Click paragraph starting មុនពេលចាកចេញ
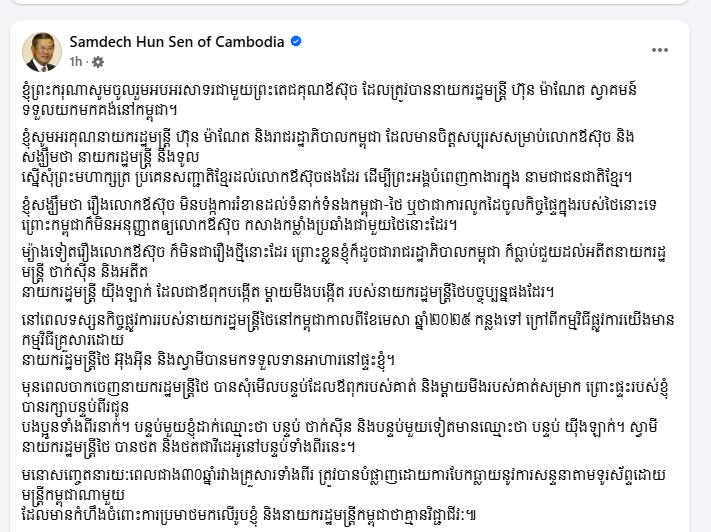This screenshot has width=711, height=532. pyautogui.click(x=346, y=417)
